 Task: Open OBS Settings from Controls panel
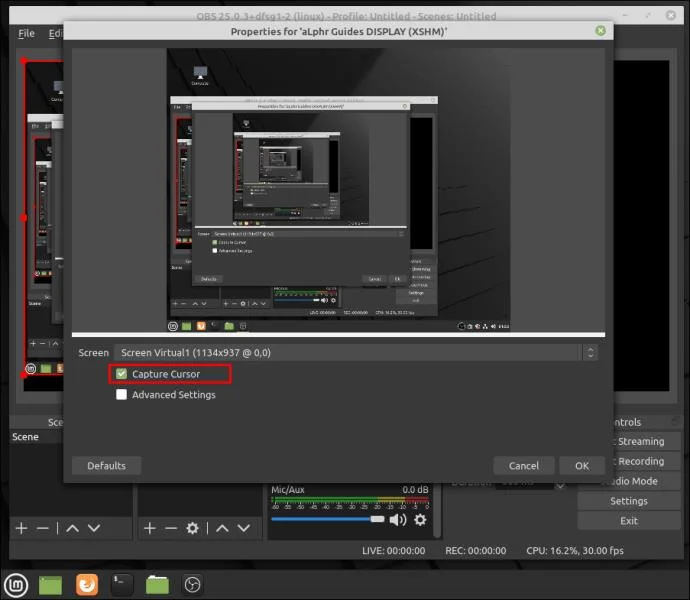click(629, 501)
